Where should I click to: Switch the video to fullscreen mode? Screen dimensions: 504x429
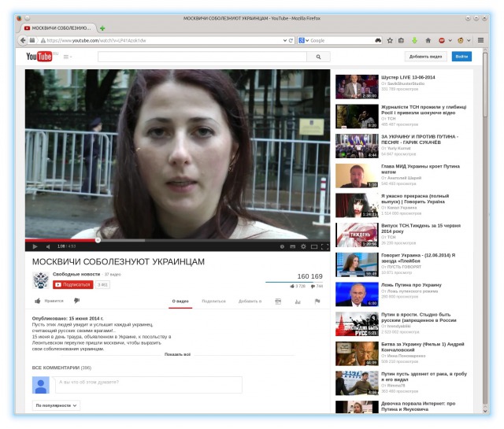(325, 246)
